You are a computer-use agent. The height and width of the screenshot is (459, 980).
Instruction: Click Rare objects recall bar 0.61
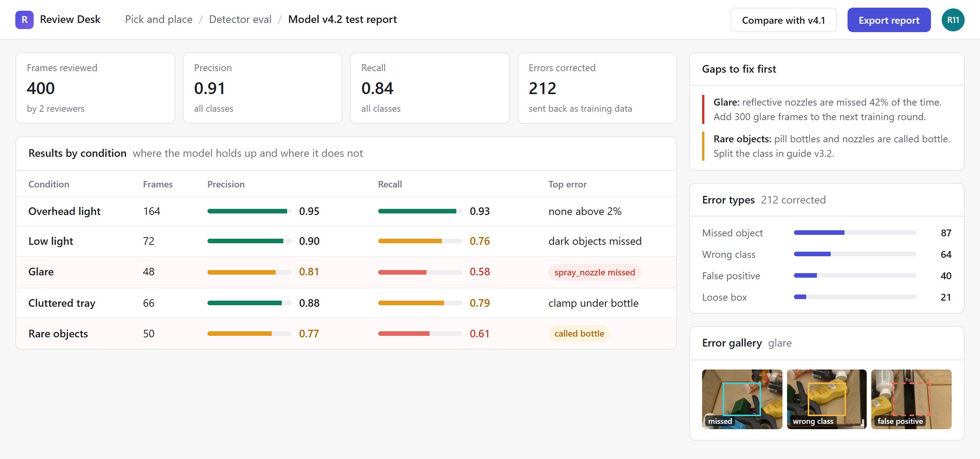click(420, 334)
